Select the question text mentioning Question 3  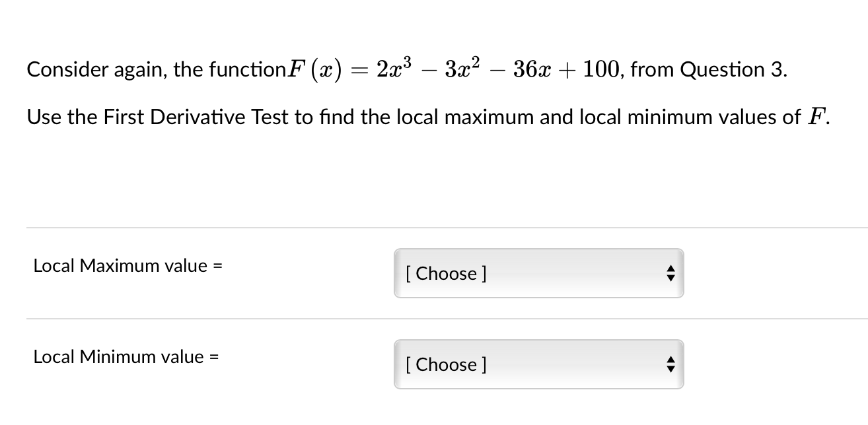tap(406, 69)
